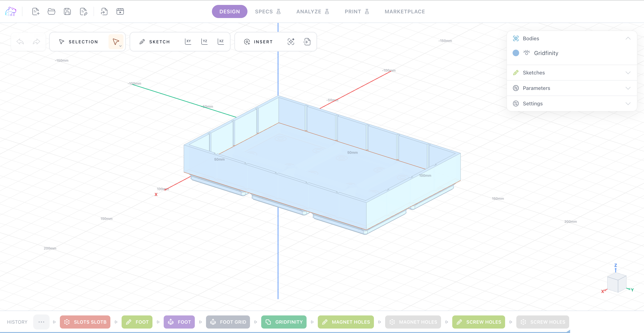Image resolution: width=644 pixels, height=333 pixels.
Task: Click the redo arrow
Action: tap(36, 41)
